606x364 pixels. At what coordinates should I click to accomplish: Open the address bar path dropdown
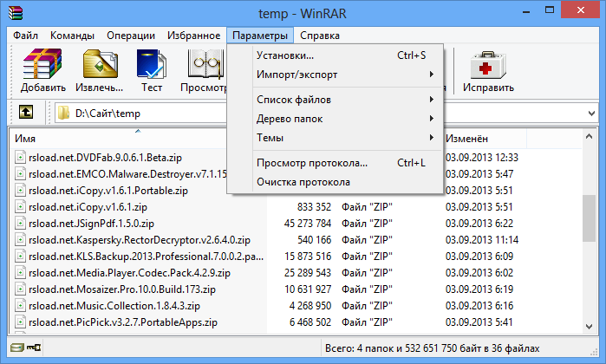pos(591,114)
